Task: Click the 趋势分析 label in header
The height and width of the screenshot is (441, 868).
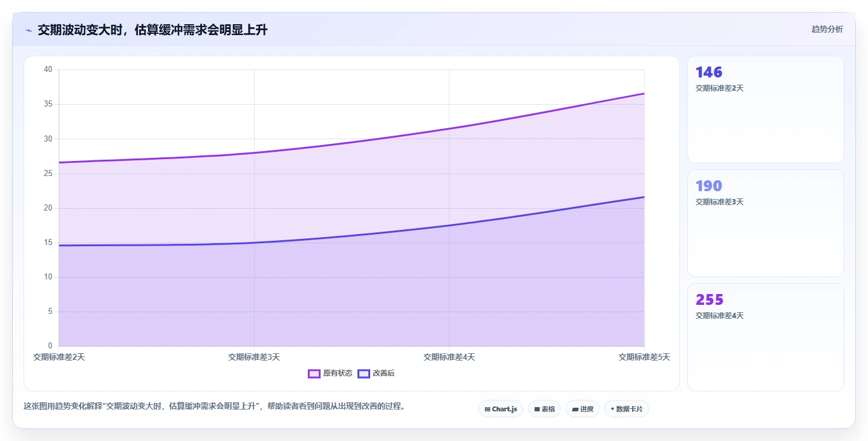Action: (x=827, y=29)
